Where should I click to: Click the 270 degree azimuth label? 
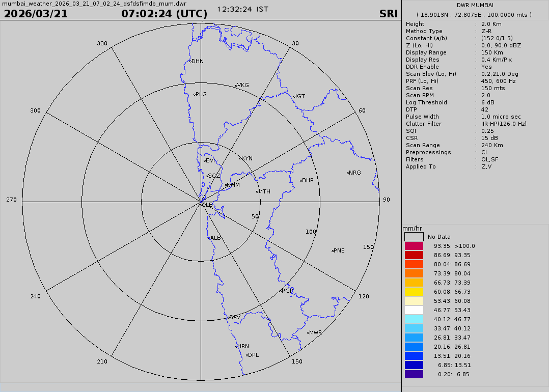pos(11,200)
